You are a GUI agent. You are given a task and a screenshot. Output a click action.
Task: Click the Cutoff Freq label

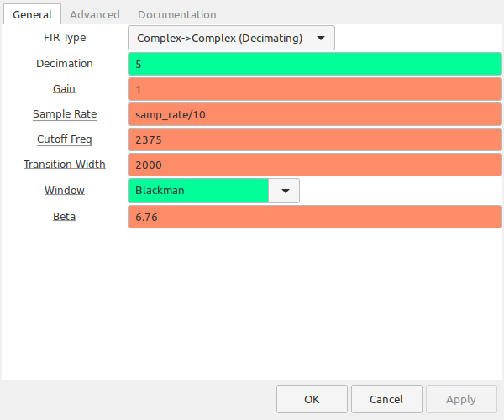point(65,139)
